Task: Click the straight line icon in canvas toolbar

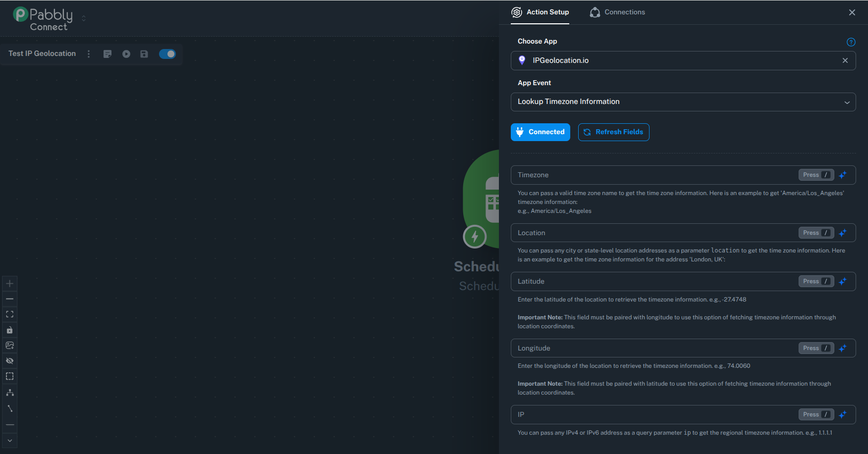Action: [x=9, y=425]
